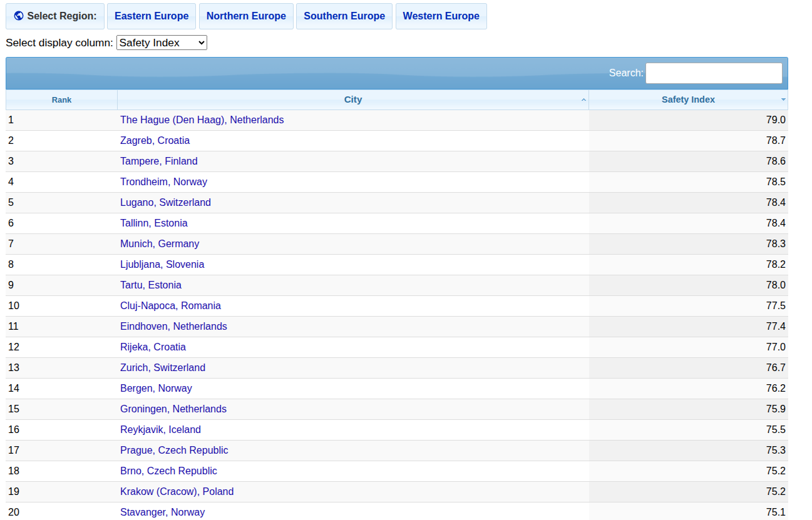Open the Reykjavik, Iceland city link

[x=160, y=430]
